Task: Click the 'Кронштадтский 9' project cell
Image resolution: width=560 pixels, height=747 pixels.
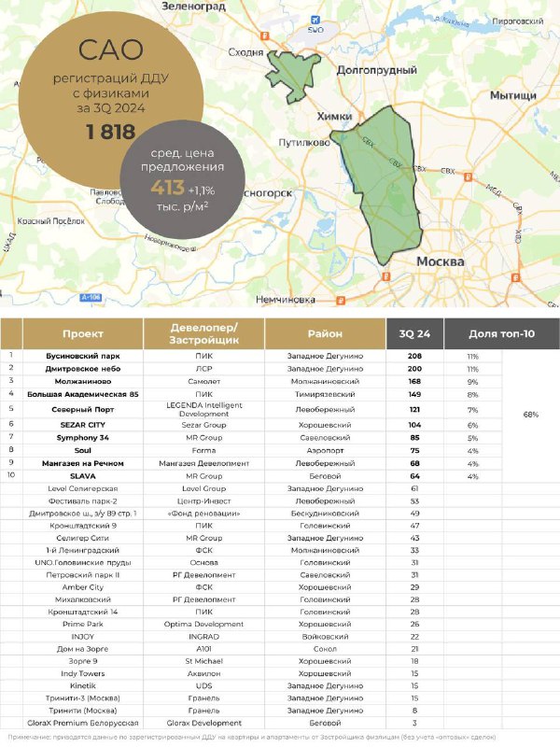Action: point(83,526)
